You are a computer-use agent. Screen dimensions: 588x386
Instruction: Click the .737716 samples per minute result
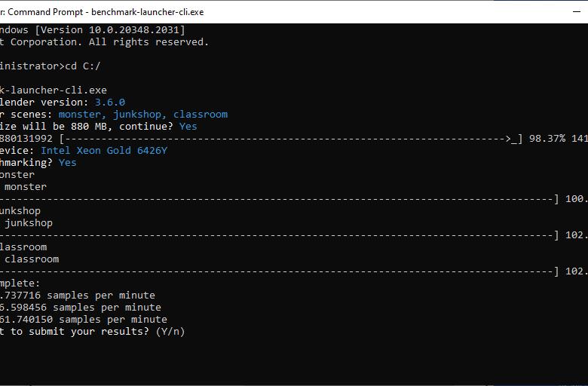tap(77, 296)
